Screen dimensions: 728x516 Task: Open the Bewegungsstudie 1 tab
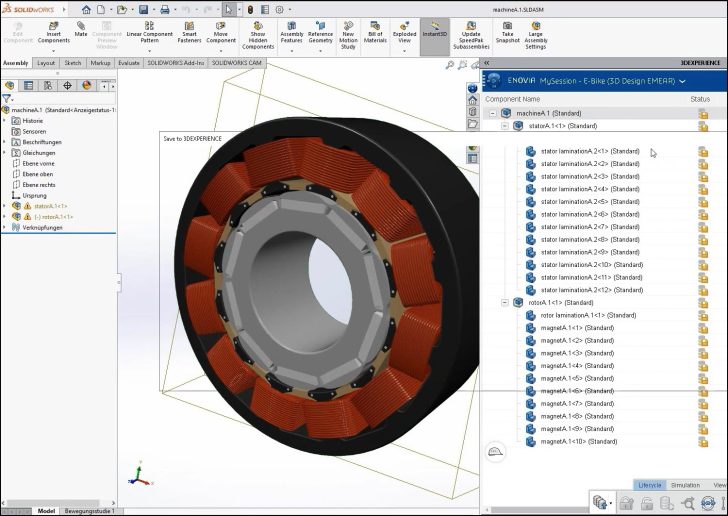[x=90, y=510]
